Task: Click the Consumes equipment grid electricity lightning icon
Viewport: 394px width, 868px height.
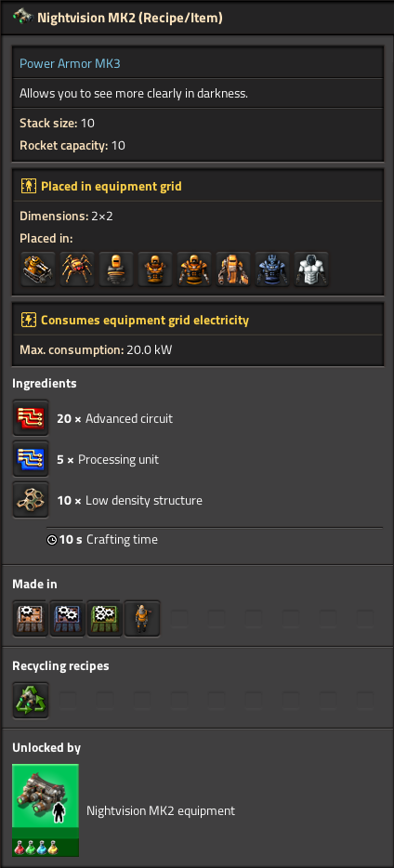Action: (28, 320)
